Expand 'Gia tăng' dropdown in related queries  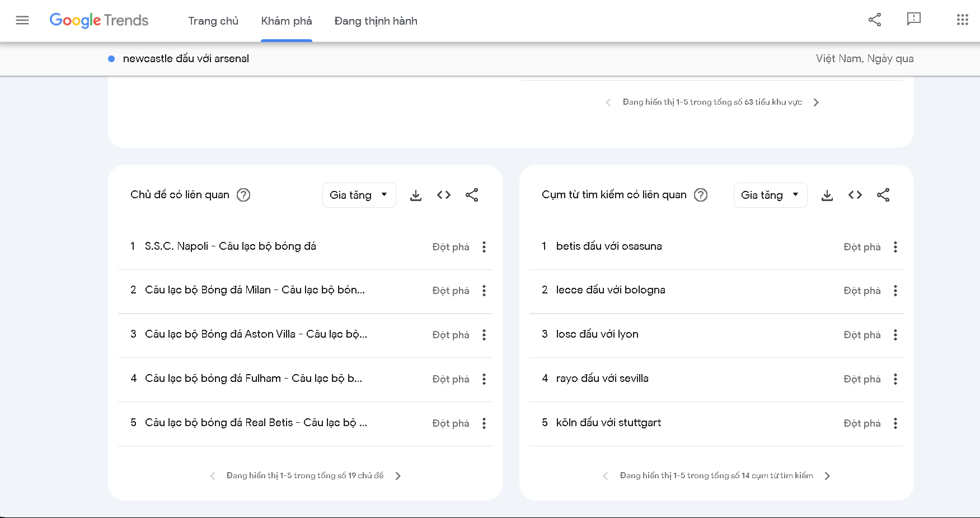click(x=770, y=195)
